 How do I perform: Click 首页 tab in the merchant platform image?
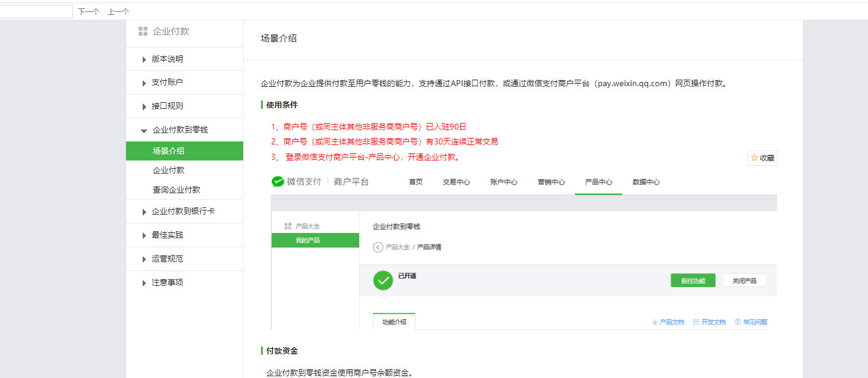click(416, 182)
